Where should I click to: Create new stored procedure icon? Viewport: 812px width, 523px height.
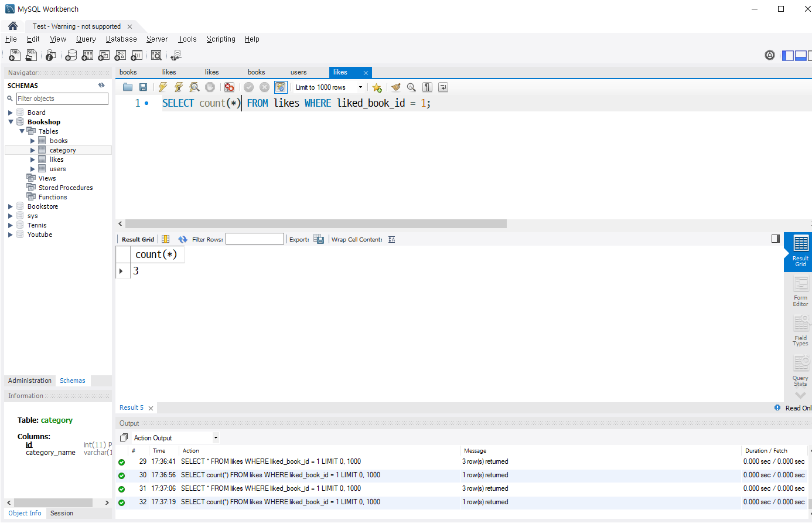click(120, 55)
